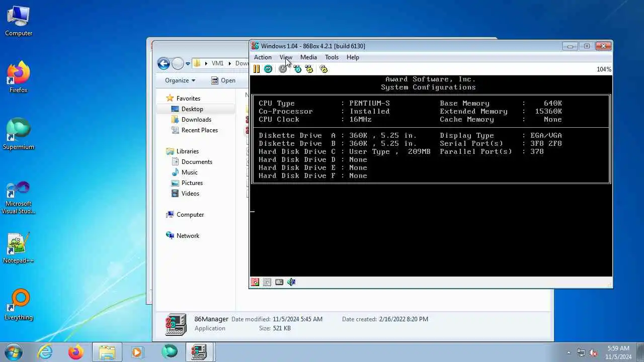Select Libraries in navigation pane

(182, 151)
